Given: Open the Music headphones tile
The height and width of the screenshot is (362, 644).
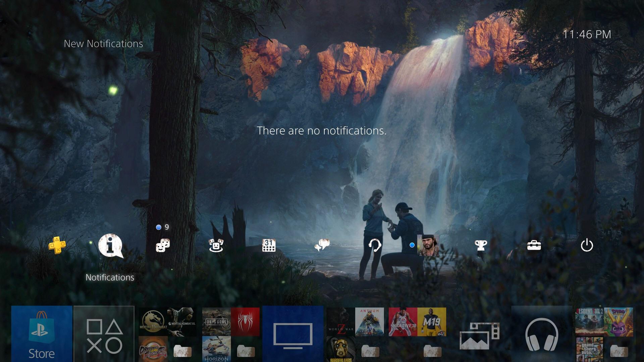Looking at the screenshot, I should [x=542, y=334].
